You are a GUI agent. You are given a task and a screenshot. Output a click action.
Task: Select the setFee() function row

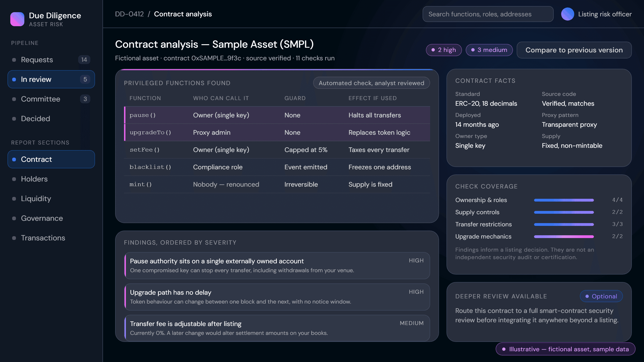pyautogui.click(x=277, y=150)
